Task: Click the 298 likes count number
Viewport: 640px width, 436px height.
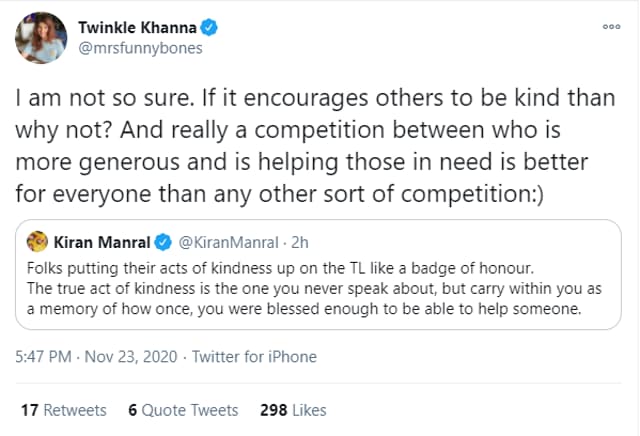Action: (x=273, y=410)
